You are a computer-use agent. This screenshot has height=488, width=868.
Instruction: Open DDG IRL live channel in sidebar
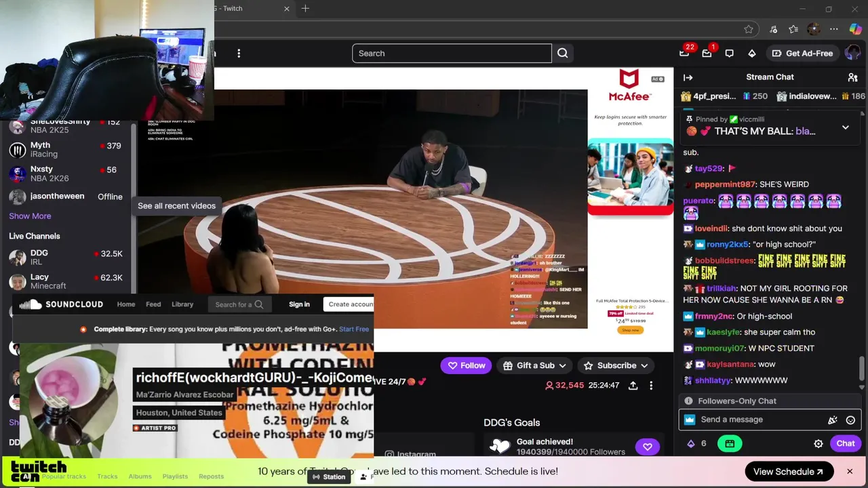coord(66,257)
